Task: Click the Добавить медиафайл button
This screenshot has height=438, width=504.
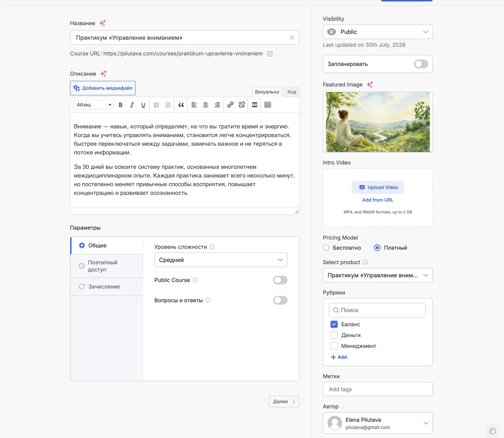Action: tap(103, 88)
